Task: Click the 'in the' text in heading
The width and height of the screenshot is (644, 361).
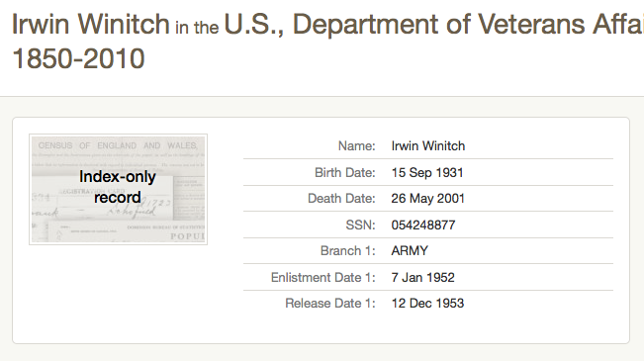Action: click(x=197, y=28)
